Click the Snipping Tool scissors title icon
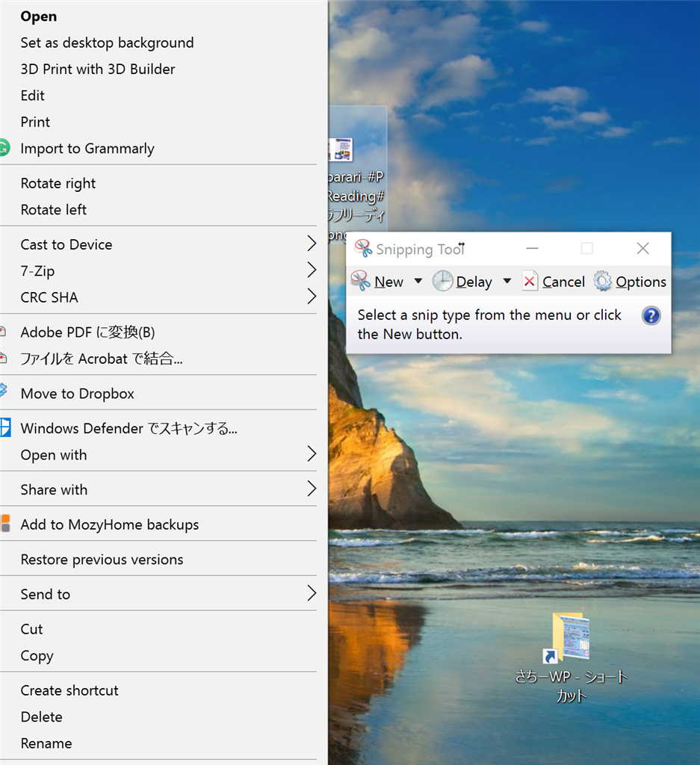 tap(363, 248)
